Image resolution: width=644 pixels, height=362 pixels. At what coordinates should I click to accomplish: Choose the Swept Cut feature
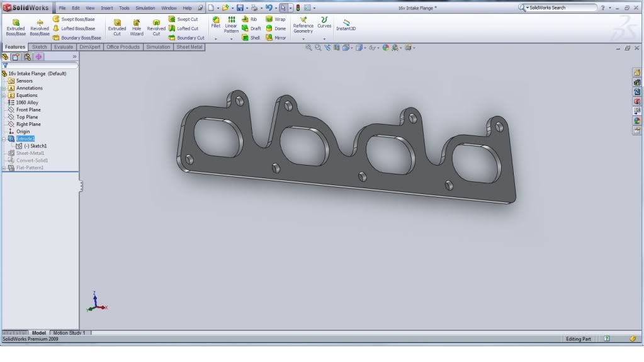pos(183,19)
